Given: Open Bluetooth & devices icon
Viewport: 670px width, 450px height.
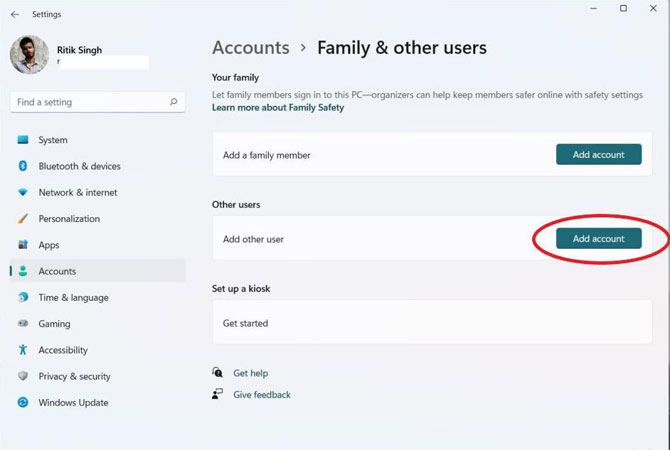Looking at the screenshot, I should [23, 166].
